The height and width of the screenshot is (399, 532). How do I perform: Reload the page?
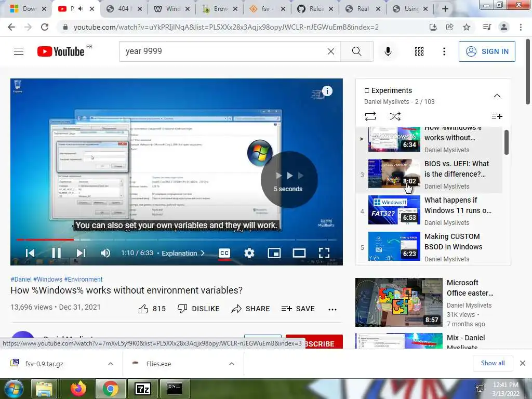[45, 27]
